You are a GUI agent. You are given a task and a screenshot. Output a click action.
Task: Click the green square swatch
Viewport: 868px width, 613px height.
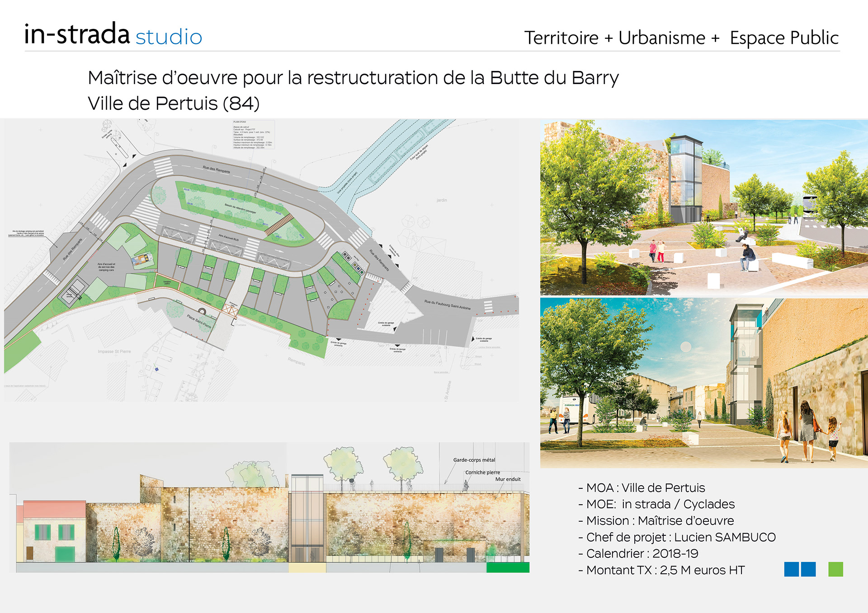tap(835, 569)
